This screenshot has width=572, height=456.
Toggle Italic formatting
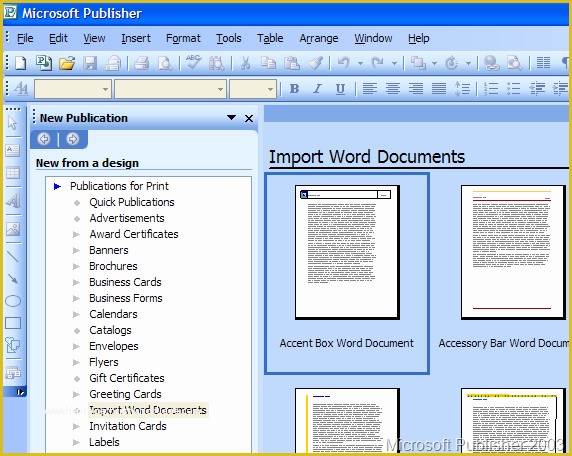pyautogui.click(x=317, y=89)
